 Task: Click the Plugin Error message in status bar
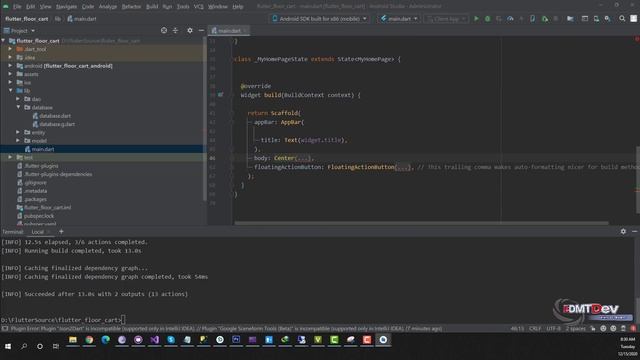[x=226, y=329]
